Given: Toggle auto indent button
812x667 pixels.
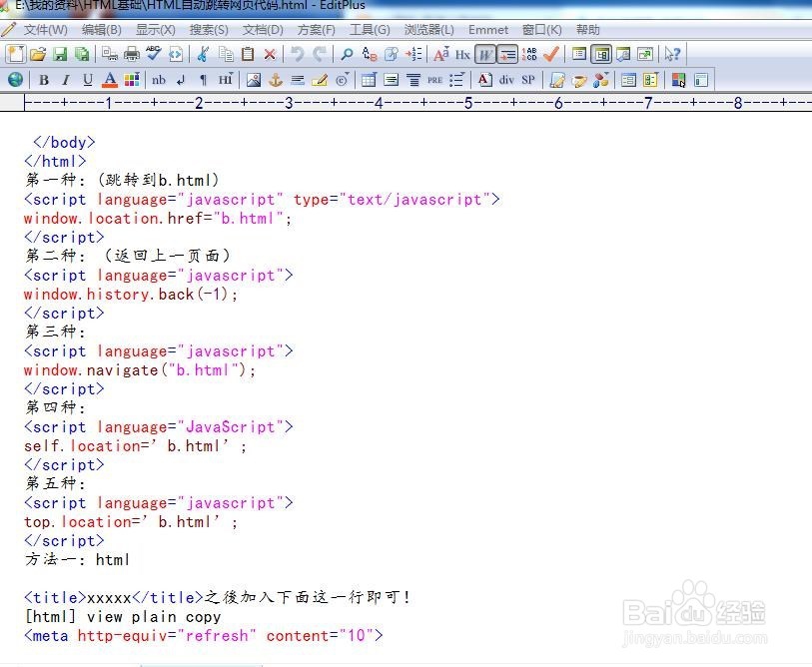Looking at the screenshot, I should tap(507, 54).
